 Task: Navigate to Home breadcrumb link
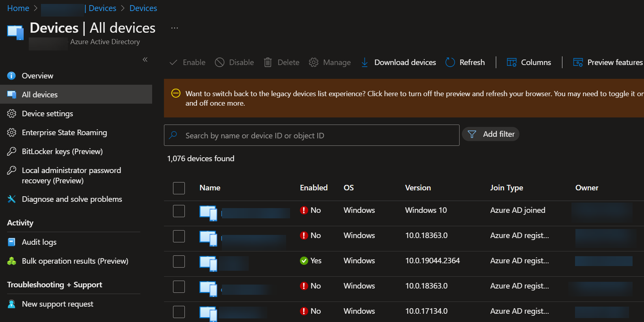pos(18,8)
